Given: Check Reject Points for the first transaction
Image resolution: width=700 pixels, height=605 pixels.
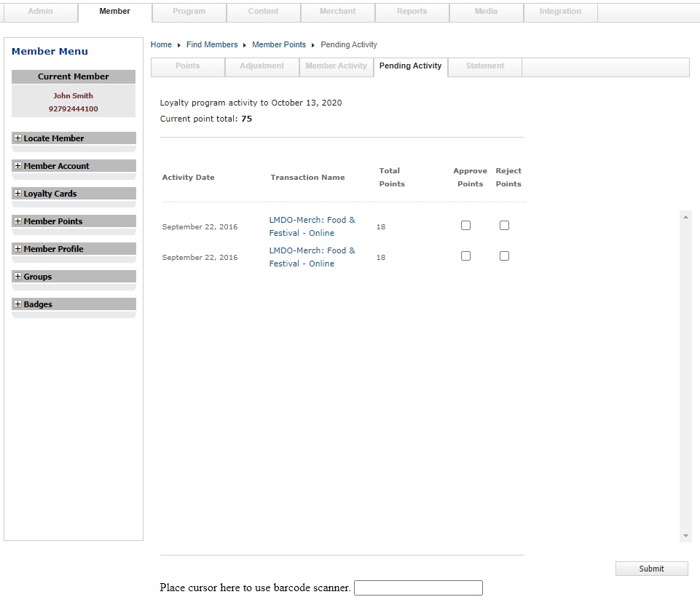Looking at the screenshot, I should (504, 225).
